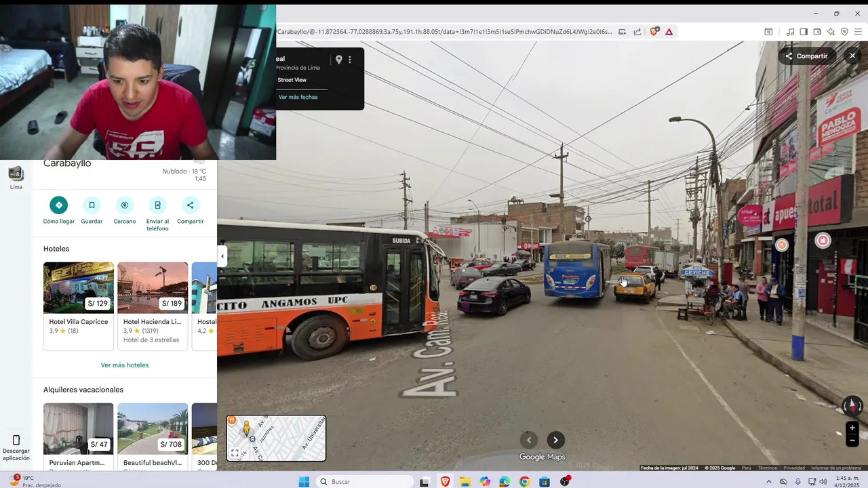868x488 pixels.
Task: Zoom in with the plus button
Action: (x=852, y=428)
